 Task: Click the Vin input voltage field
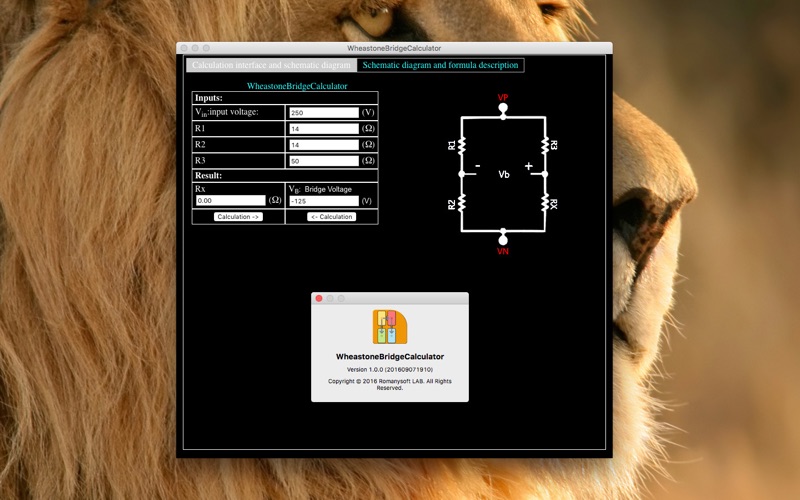point(324,113)
